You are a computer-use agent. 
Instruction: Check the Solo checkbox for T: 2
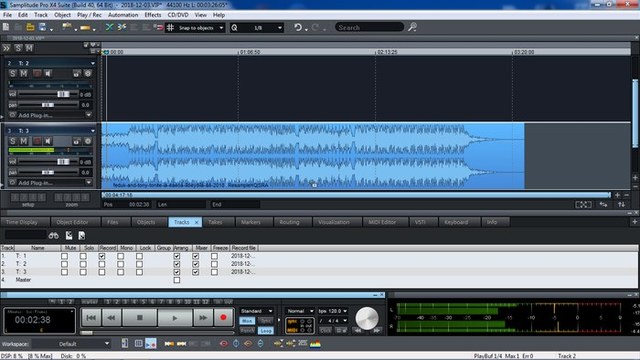coord(83,264)
